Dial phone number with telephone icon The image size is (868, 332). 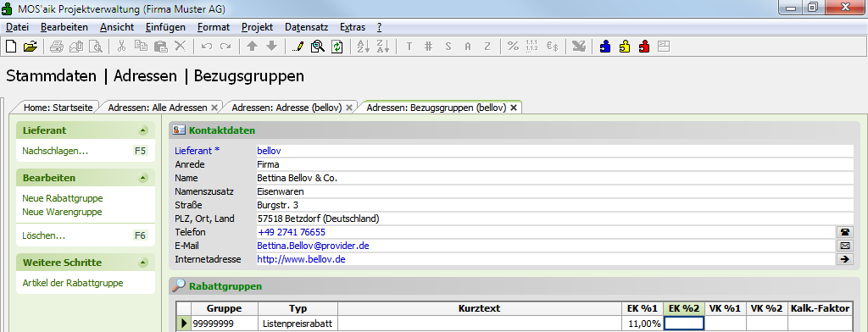[845, 232]
